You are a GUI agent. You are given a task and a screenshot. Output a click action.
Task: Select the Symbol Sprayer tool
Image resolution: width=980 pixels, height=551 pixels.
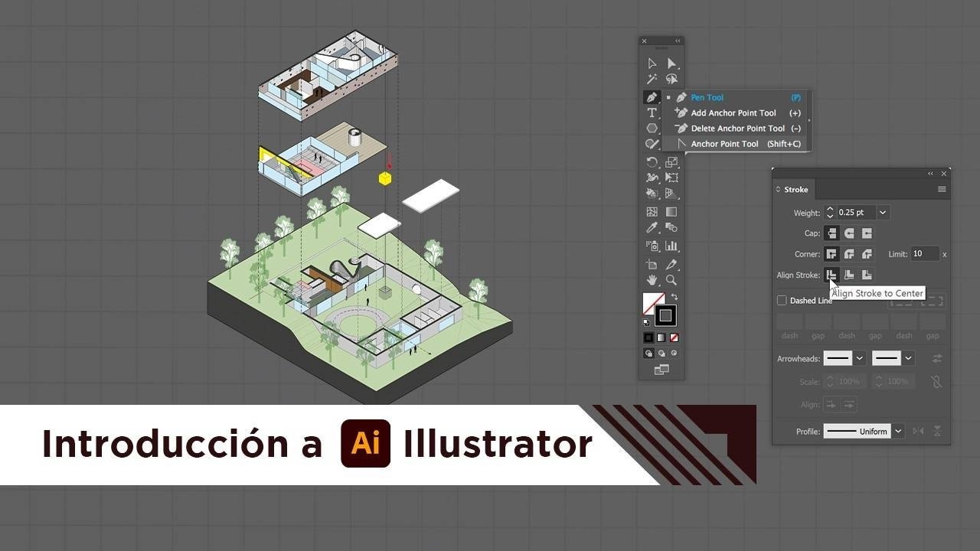coord(652,246)
